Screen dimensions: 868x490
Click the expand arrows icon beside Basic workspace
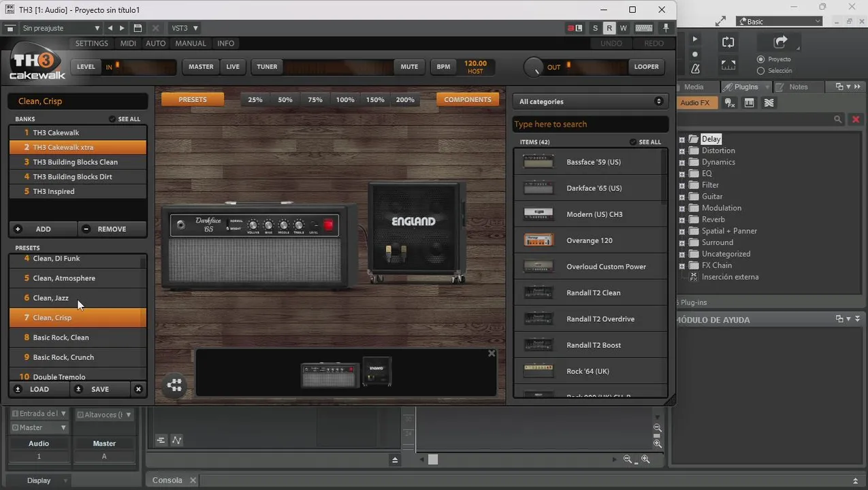[720, 22]
